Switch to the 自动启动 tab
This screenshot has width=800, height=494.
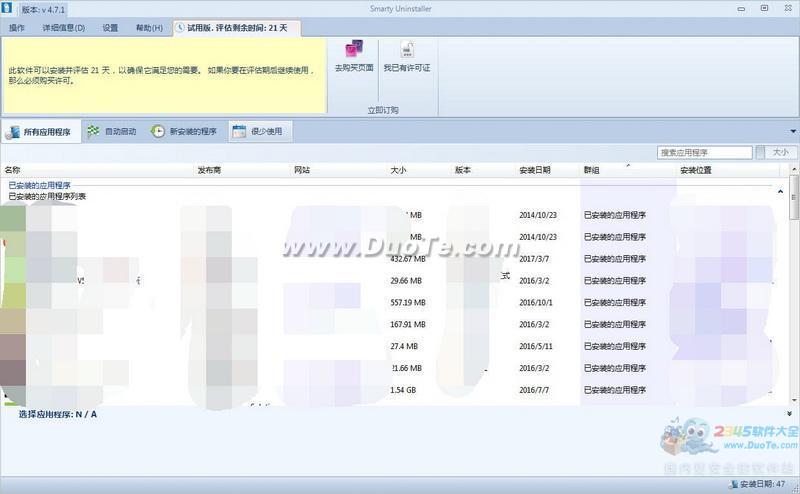coord(112,132)
